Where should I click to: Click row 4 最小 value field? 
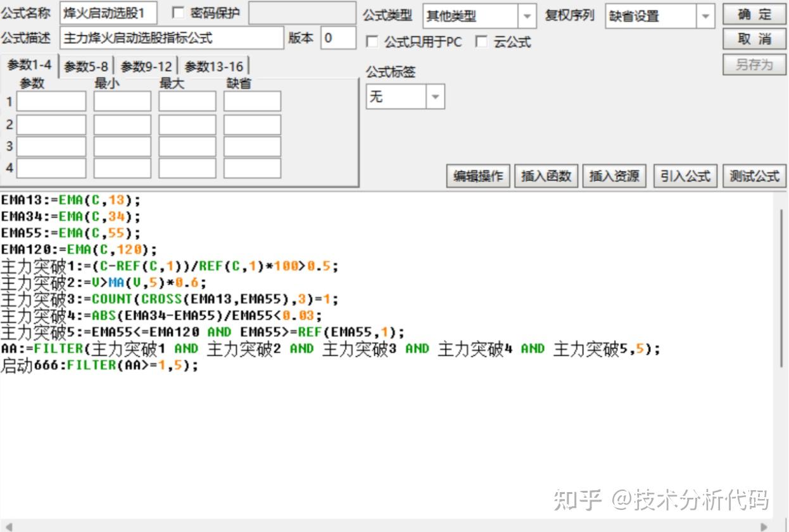(122, 168)
